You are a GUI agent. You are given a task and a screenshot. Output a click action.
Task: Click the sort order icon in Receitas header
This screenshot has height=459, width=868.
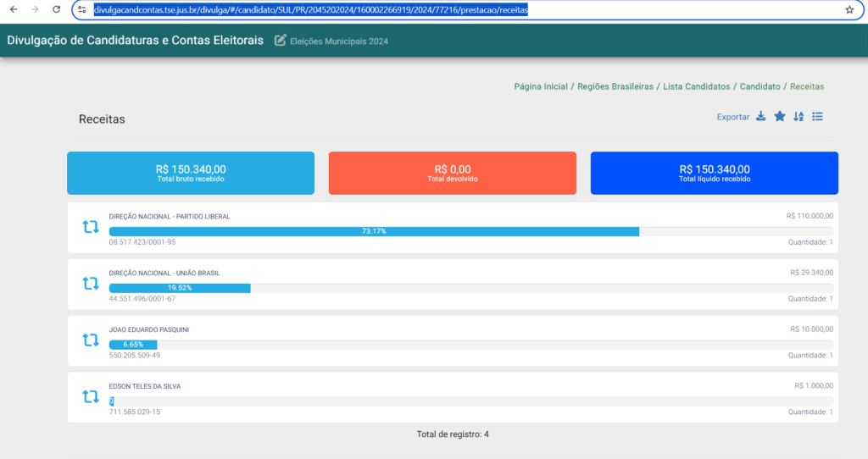798,116
